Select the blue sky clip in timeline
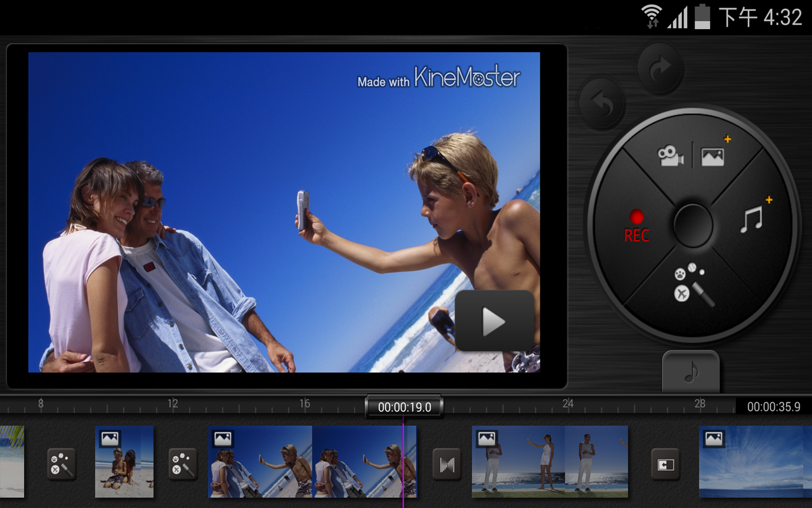 (x=756, y=462)
